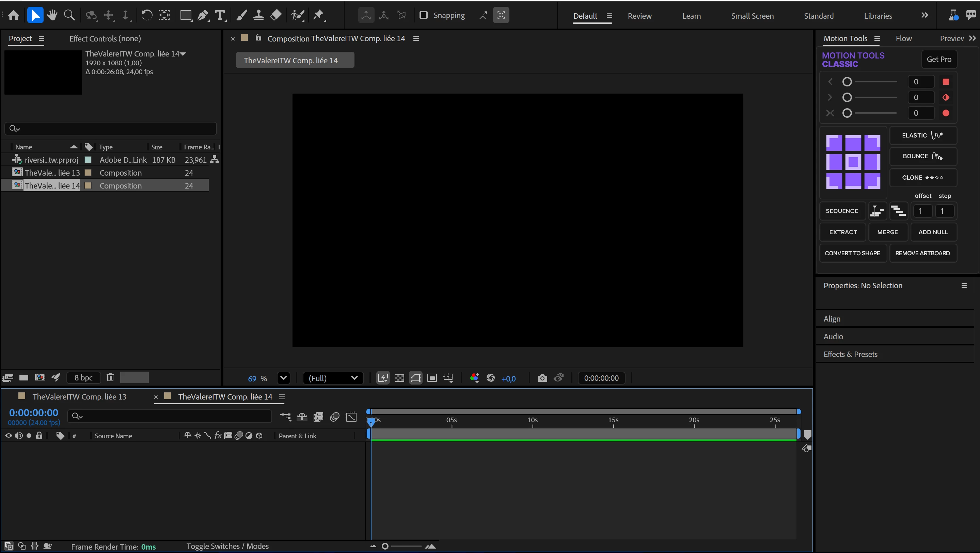Open the Roto Brush tool
980x553 pixels.
tap(298, 15)
